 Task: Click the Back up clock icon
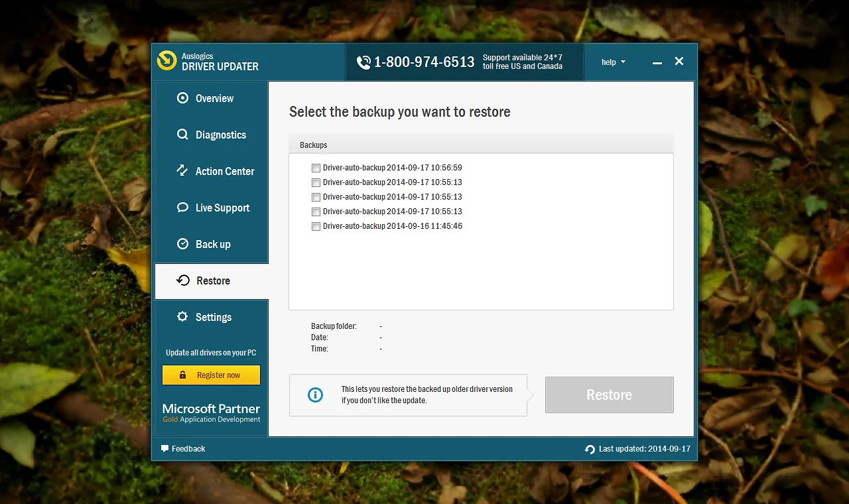pyautogui.click(x=182, y=244)
